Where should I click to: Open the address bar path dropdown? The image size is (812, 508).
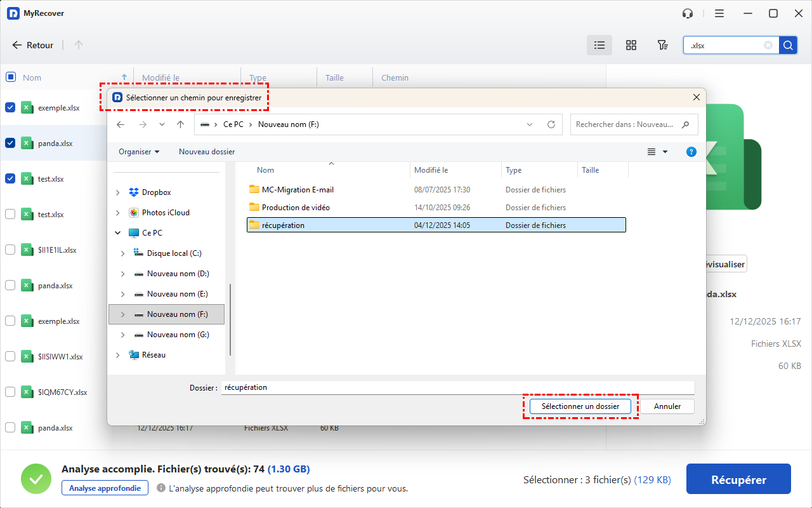coord(530,124)
